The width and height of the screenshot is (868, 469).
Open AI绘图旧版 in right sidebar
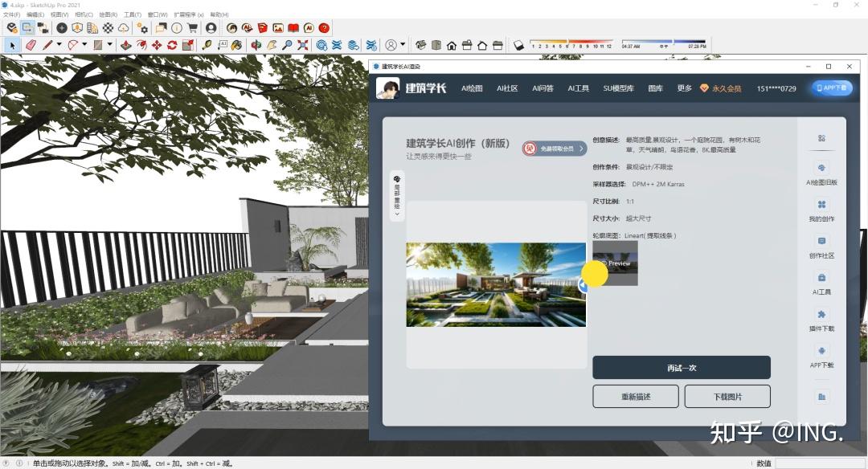(821, 173)
